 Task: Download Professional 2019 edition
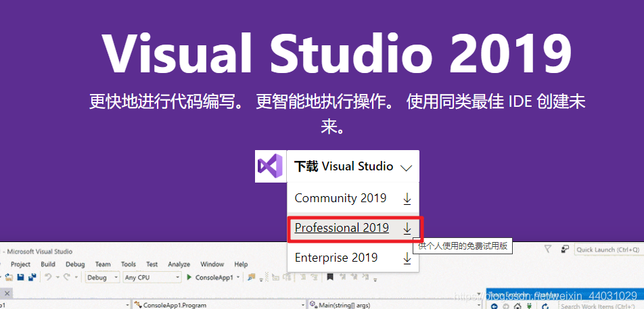(x=353, y=228)
